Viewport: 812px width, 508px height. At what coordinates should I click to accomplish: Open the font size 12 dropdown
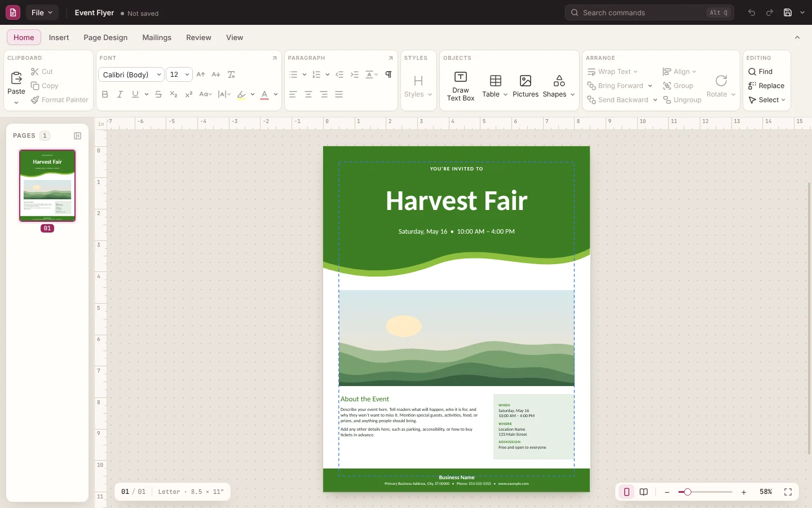click(x=179, y=75)
